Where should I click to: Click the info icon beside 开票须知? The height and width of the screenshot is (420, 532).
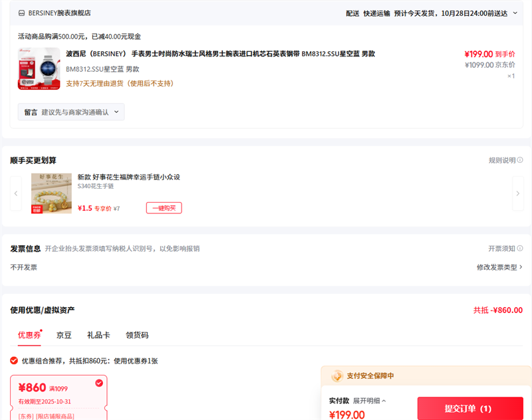coord(520,249)
